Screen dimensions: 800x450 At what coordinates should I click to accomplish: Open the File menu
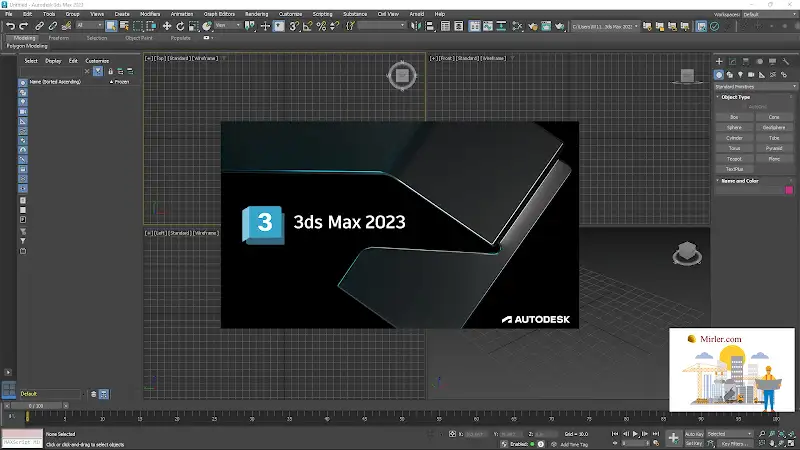point(9,14)
